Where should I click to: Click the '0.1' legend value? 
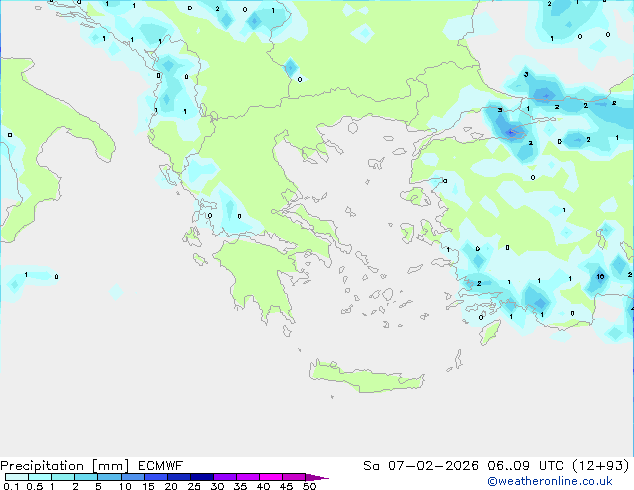(x=11, y=486)
